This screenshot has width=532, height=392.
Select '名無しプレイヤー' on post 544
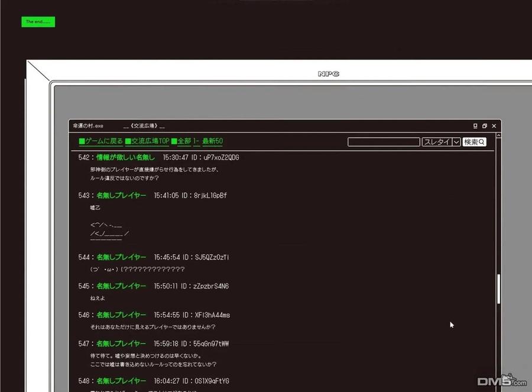[x=121, y=257]
